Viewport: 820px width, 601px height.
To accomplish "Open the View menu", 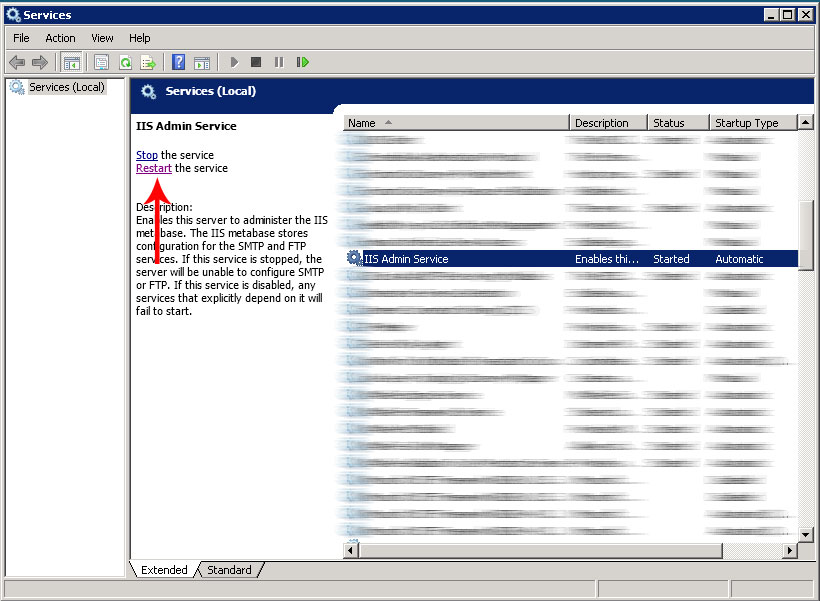I will [x=102, y=38].
